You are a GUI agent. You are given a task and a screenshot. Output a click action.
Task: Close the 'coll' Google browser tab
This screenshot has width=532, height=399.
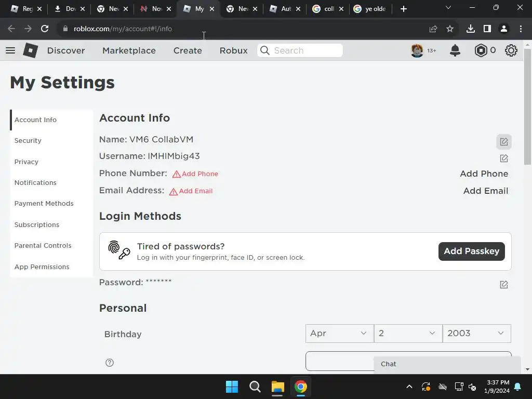pyautogui.click(x=341, y=9)
